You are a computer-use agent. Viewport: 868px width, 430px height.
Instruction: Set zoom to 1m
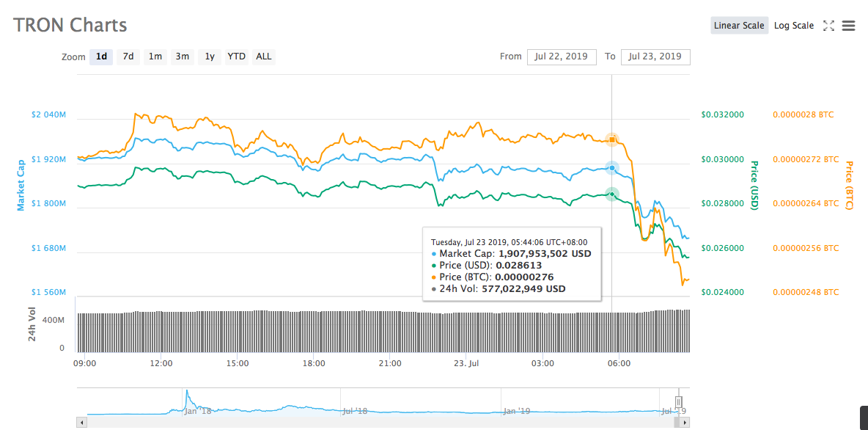coord(155,57)
